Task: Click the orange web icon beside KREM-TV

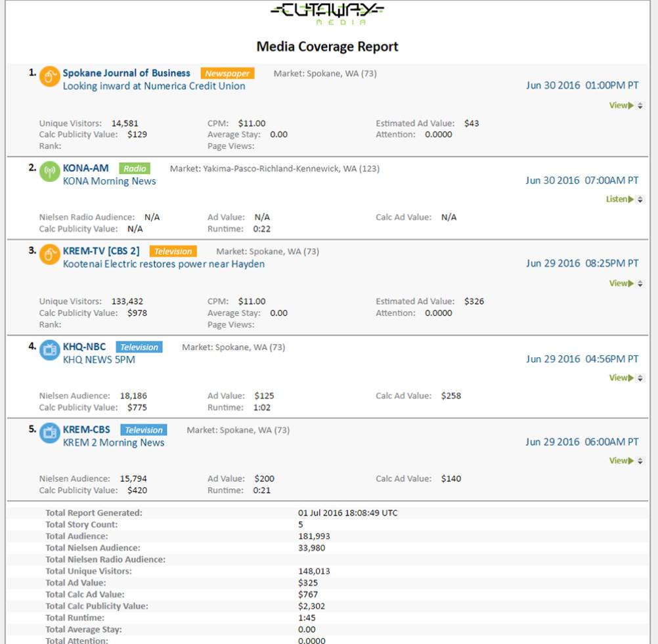Action: coord(49,255)
